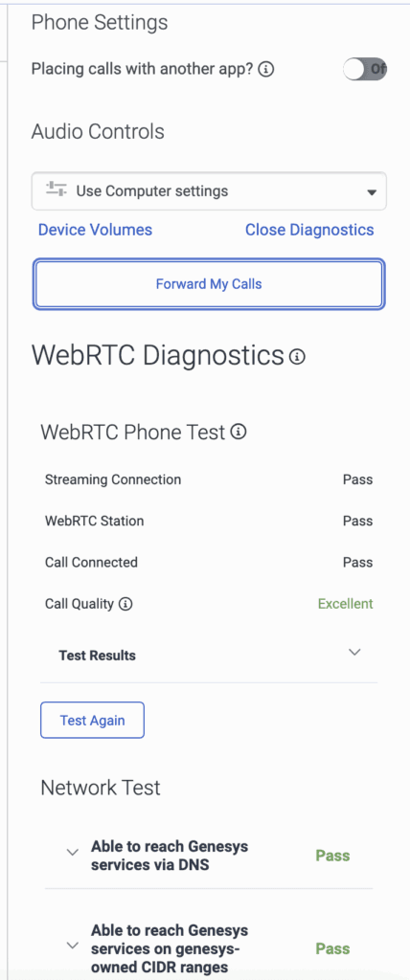Expand the Test Results chevron
Viewport: 410px width, 980px height.
[x=354, y=652]
